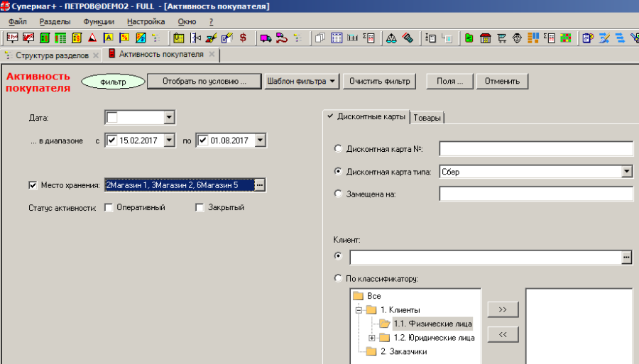Click the colored red-green grid icon
This screenshot has width=639, height=364.
point(566,38)
